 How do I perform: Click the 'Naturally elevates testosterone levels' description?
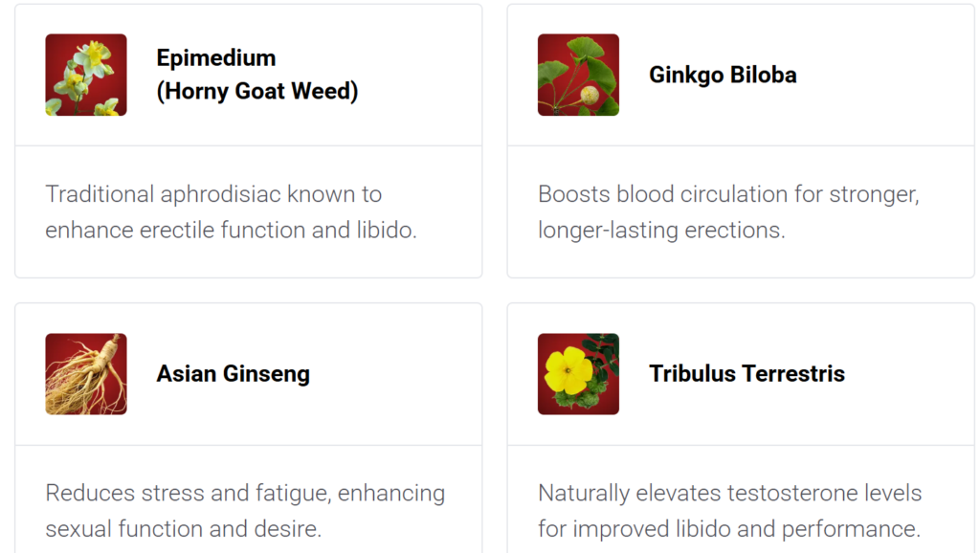point(729,511)
